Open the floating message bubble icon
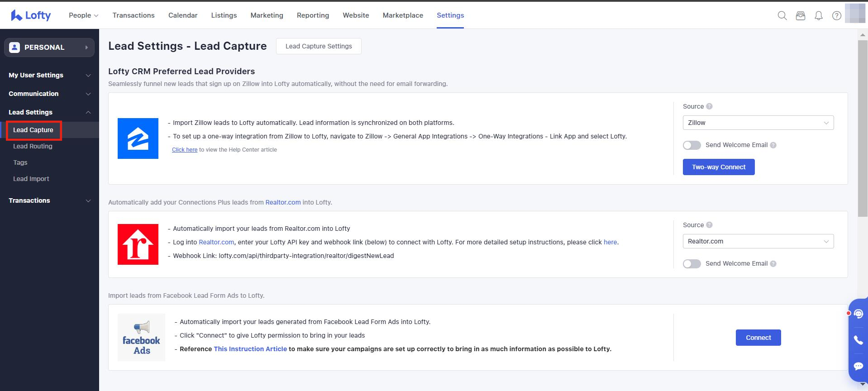 (858, 366)
